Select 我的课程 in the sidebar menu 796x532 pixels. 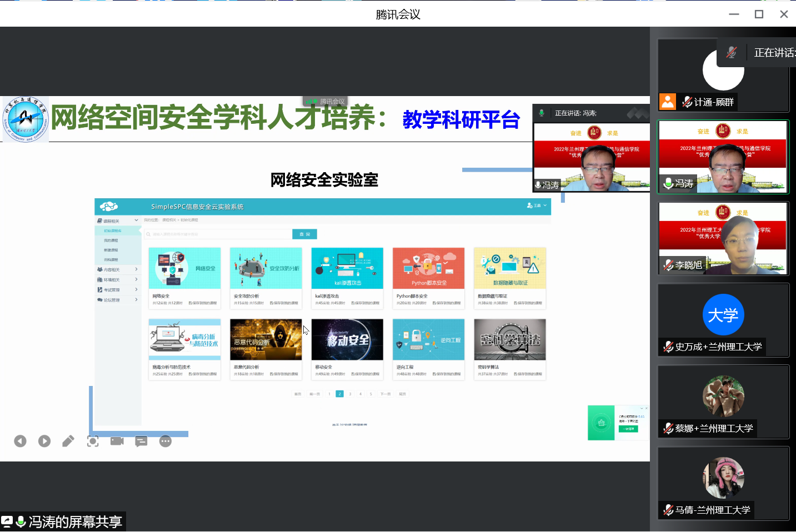point(111,240)
